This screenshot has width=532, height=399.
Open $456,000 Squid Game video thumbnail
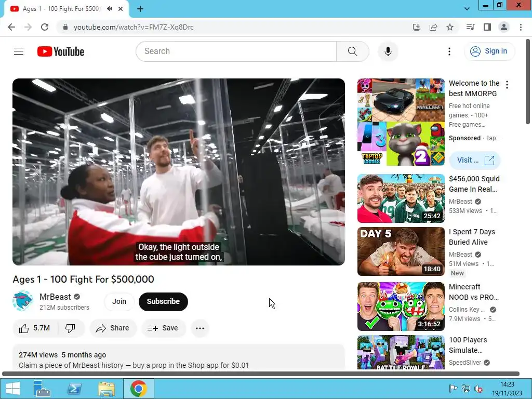click(401, 198)
